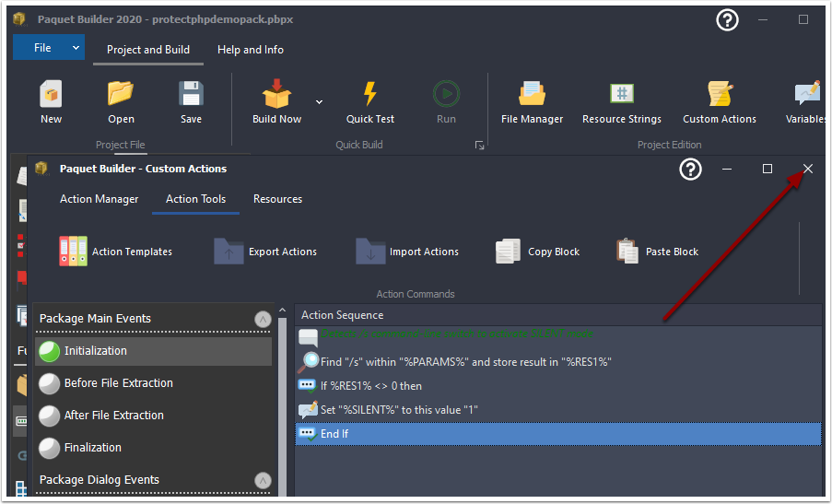This screenshot has height=504, width=832.
Task: Expand the Build Now dropdown arrow
Action: click(x=320, y=101)
